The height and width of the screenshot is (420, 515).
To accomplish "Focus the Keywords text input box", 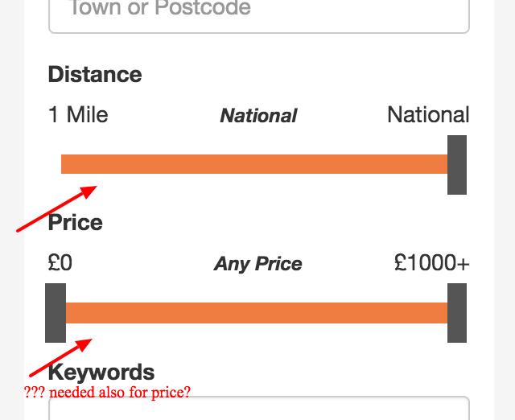I will [258, 409].
